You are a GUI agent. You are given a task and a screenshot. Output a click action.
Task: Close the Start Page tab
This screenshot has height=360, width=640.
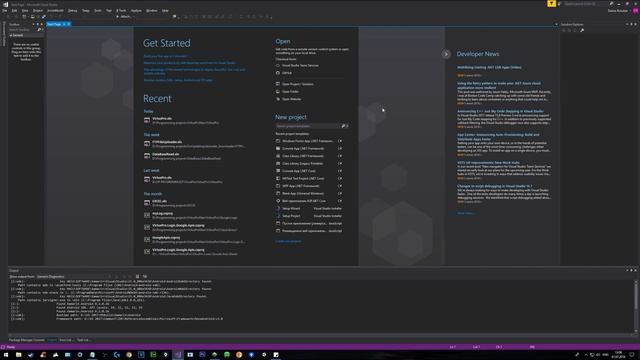click(x=69, y=24)
